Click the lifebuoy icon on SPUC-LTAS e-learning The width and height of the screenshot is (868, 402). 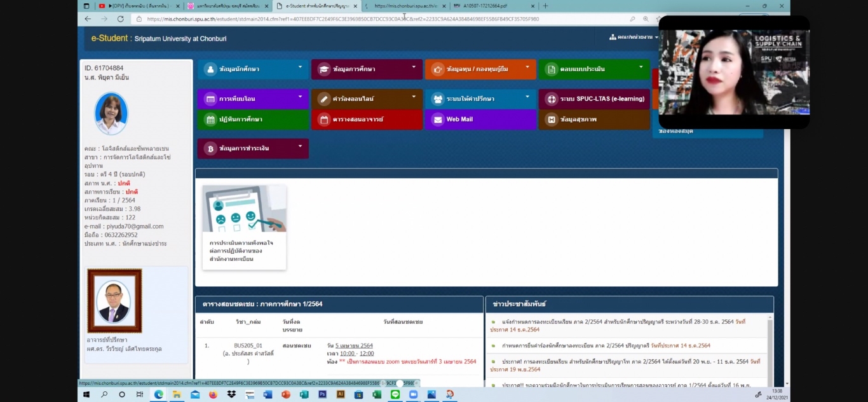pyautogui.click(x=552, y=99)
